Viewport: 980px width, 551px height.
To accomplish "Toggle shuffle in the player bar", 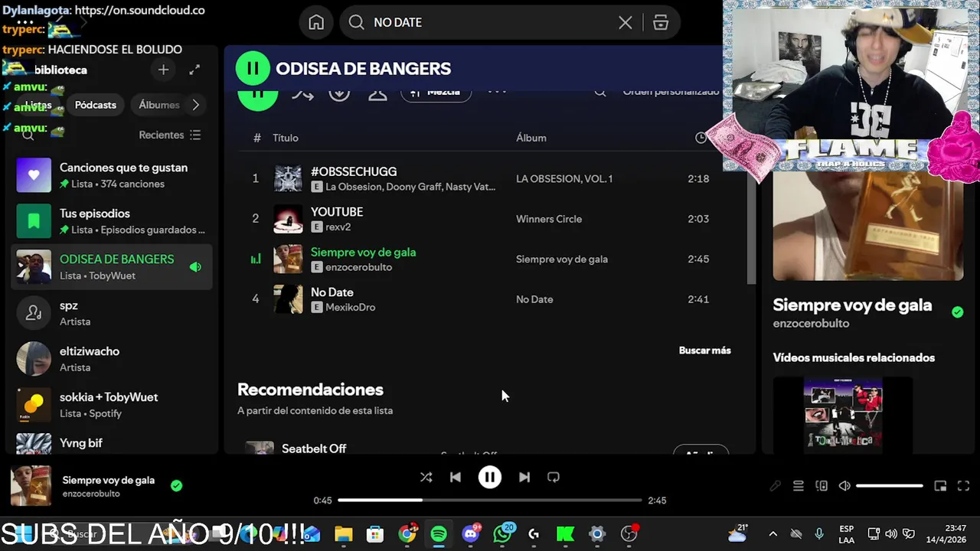I will click(426, 478).
